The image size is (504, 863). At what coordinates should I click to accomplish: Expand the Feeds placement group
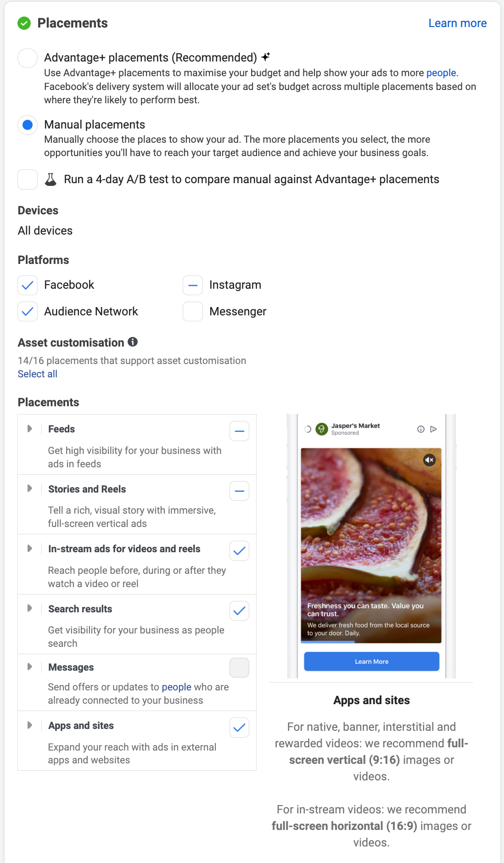click(x=30, y=429)
